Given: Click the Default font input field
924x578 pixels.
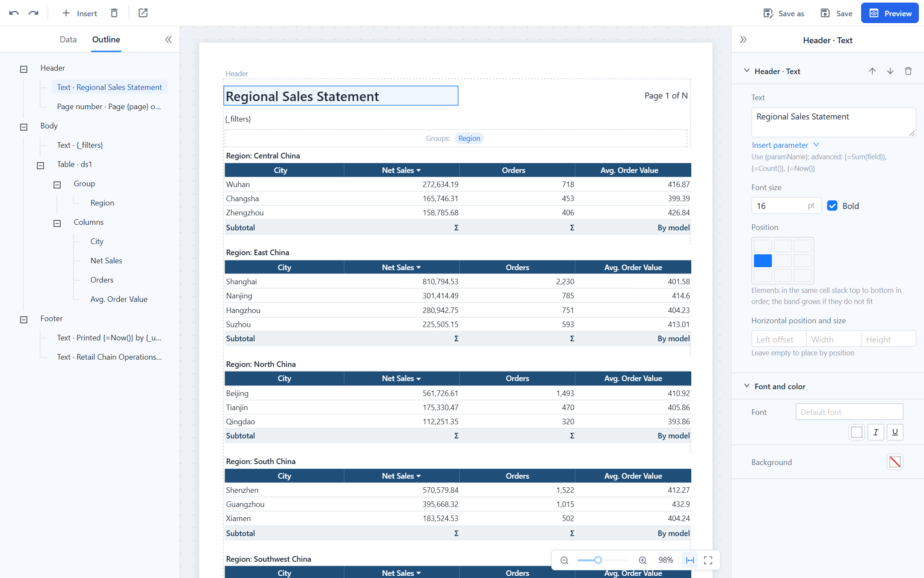Looking at the screenshot, I should point(849,412).
